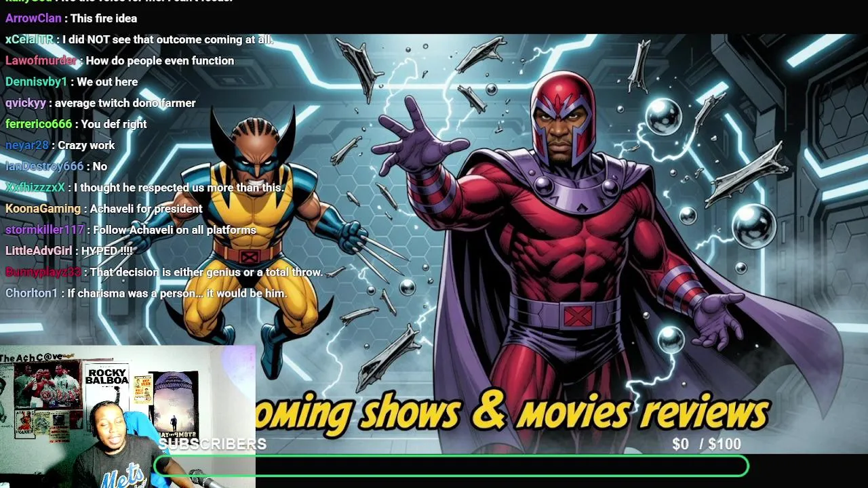Select the "HYPED !!!!" message
This screenshot has width=868, height=488.
pos(106,251)
